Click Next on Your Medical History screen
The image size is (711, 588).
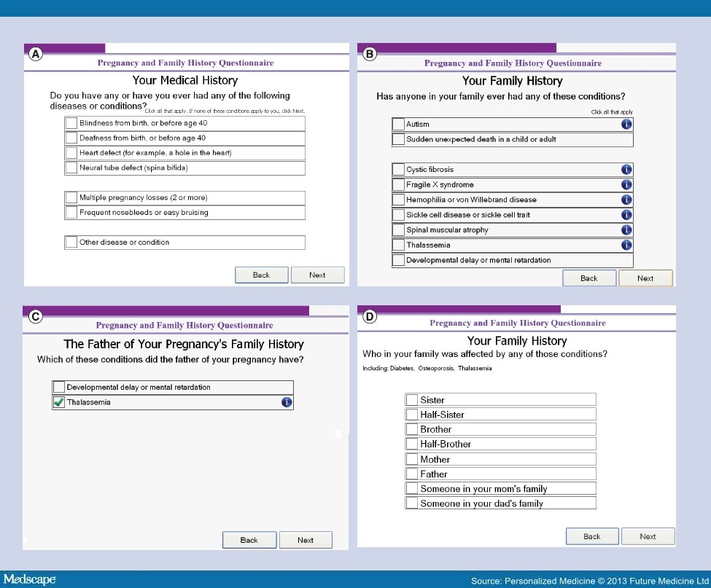317,275
